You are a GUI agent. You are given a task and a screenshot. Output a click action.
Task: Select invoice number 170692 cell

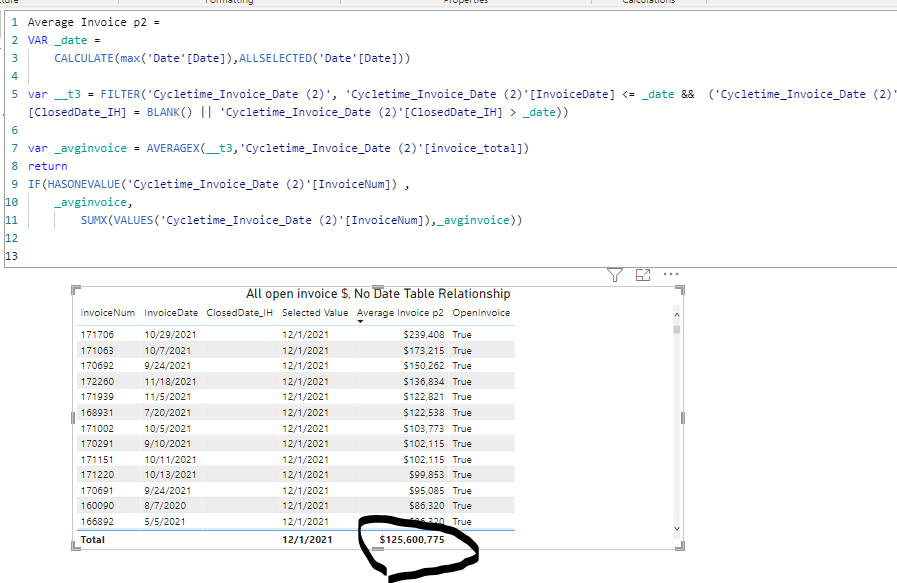[x=97, y=366]
